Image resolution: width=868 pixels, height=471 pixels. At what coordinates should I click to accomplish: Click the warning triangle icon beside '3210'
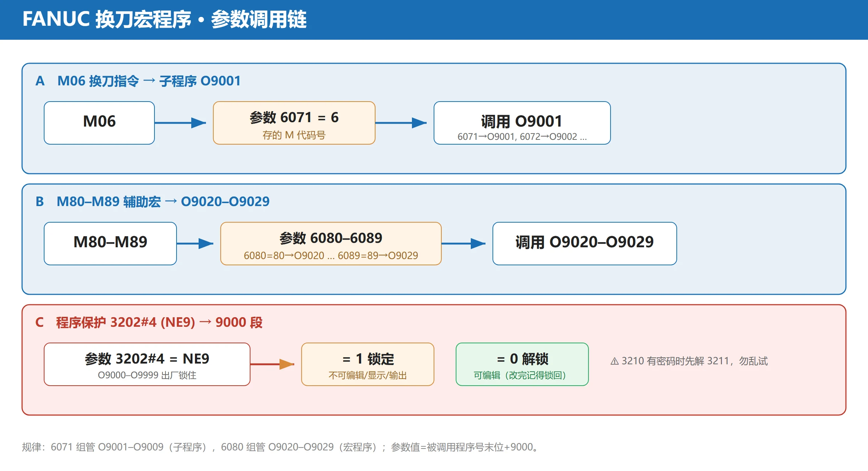point(615,361)
